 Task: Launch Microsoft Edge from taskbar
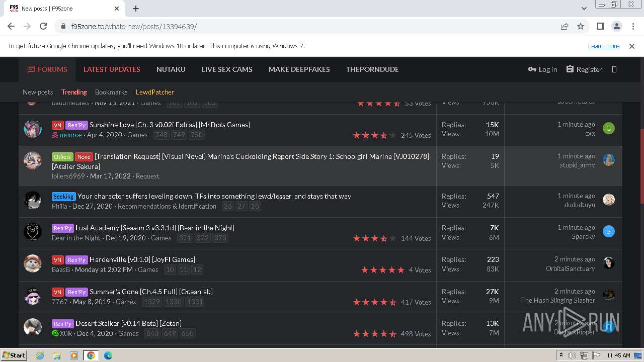click(x=108, y=355)
